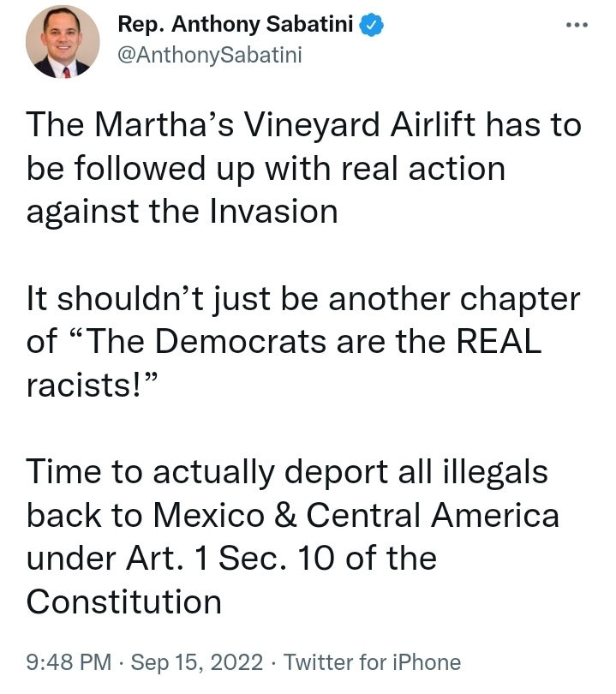Screen dimensions: 616x694
Task: Open the Twitter for iPhone source link
Action: 372,662
